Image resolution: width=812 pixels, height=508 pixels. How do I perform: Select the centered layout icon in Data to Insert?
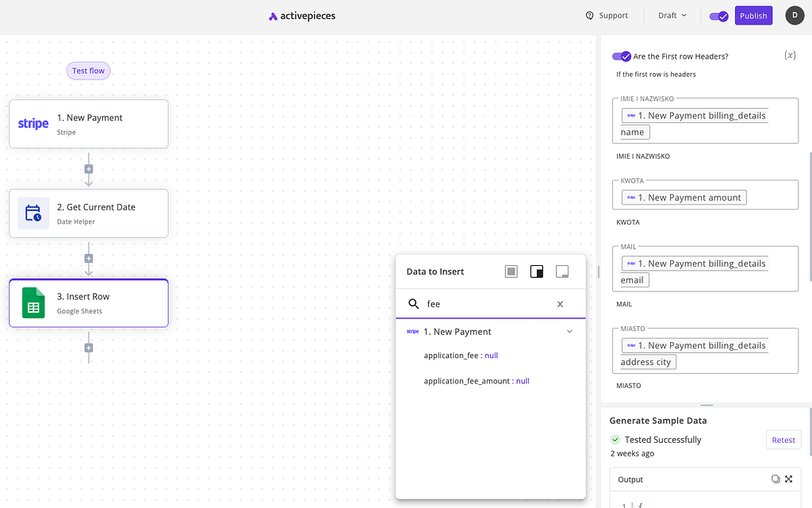pos(511,271)
